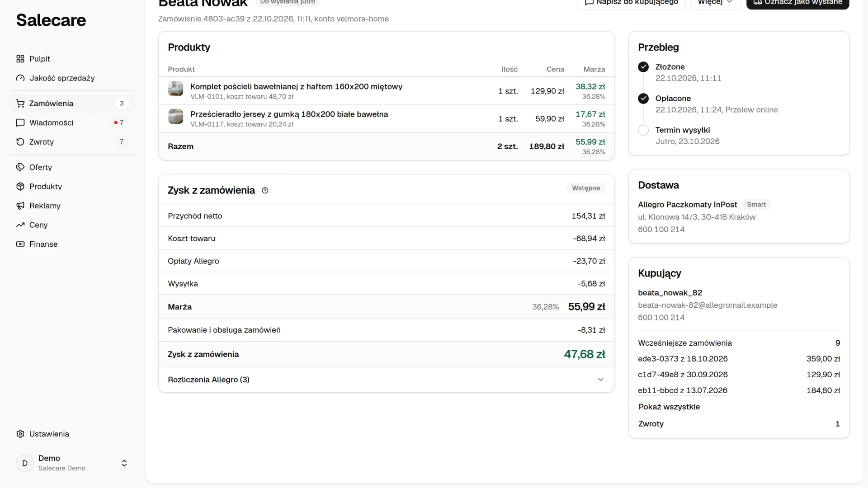The width and height of the screenshot is (868, 488).
Task: Click the Oferty tag icon
Action: pyautogui.click(x=20, y=167)
